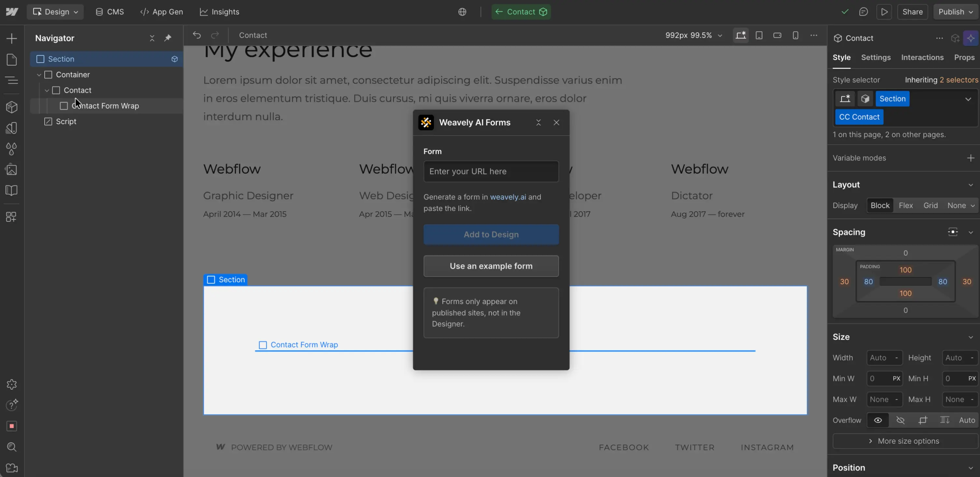This screenshot has height=477, width=980.
Task: Open the weavely.ai link
Action: [508, 197]
